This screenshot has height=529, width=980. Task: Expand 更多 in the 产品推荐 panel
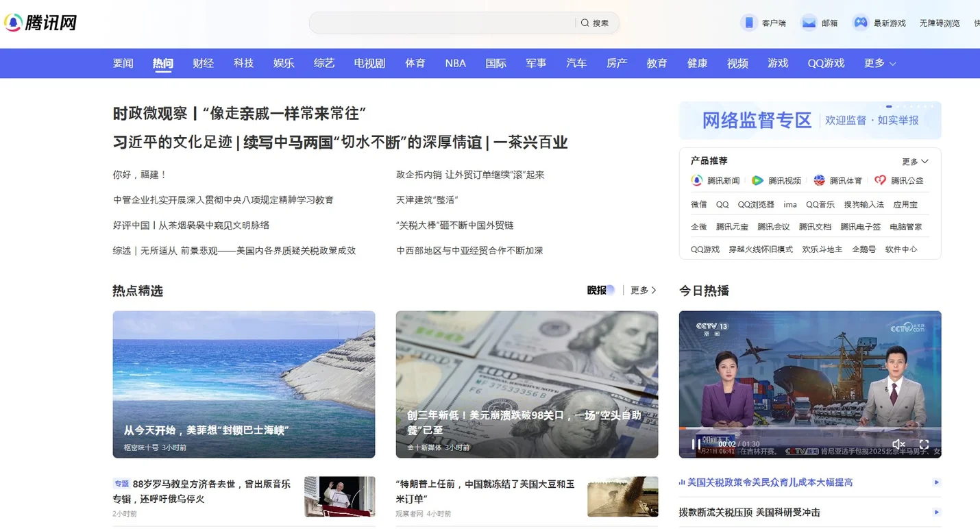915,162
